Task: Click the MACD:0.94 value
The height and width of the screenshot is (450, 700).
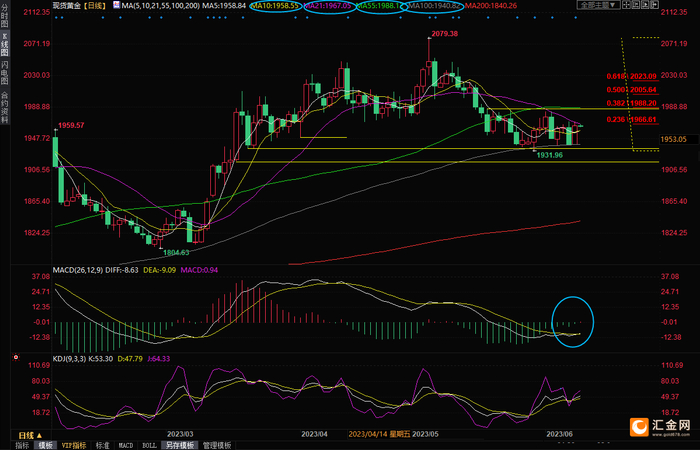Action: point(199,270)
